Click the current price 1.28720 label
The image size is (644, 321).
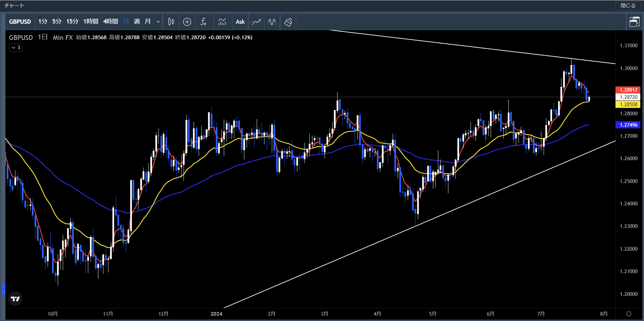[628, 97]
